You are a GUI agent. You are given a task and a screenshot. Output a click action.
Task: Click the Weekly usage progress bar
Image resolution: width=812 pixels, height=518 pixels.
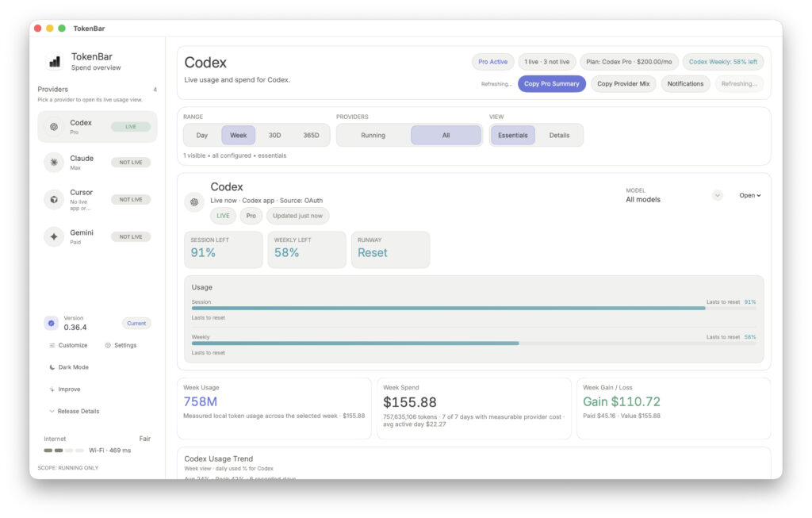(x=474, y=343)
